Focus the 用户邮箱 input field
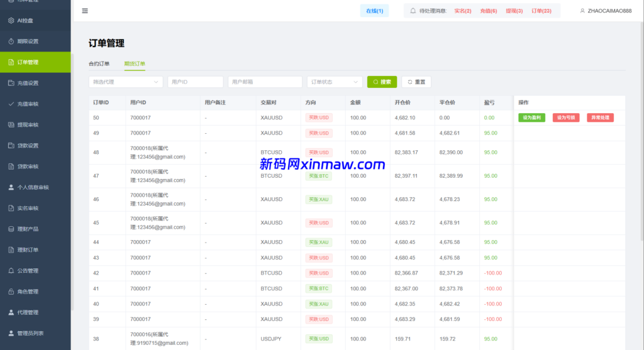Viewport: 644px width, 350px height. 265,82
